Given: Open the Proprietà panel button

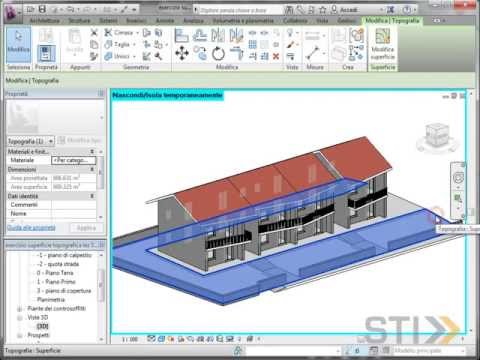Looking at the screenshot, I should tap(46, 53).
